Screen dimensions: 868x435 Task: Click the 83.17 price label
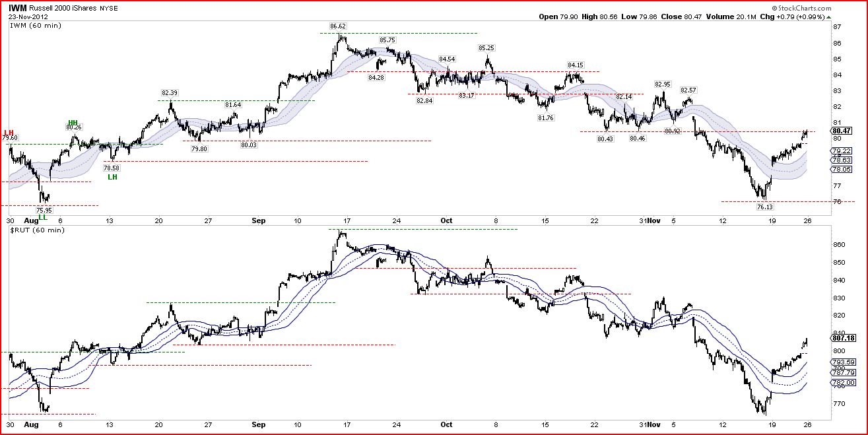click(x=466, y=96)
